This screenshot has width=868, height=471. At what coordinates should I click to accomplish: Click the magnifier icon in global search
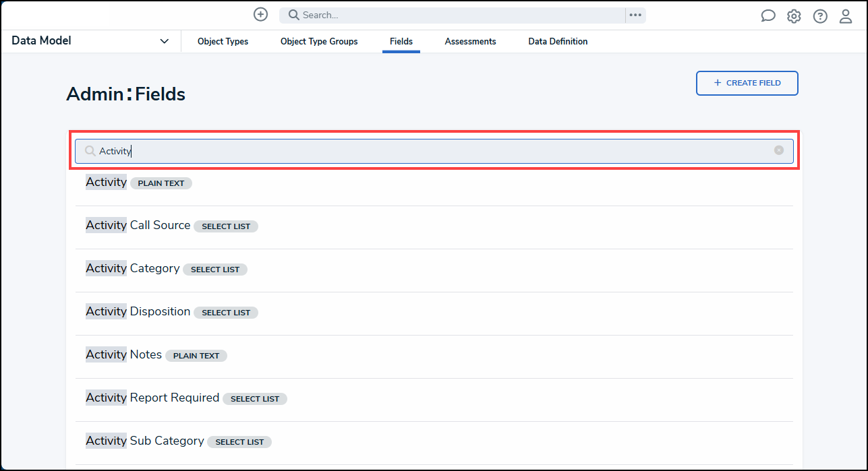pos(294,15)
